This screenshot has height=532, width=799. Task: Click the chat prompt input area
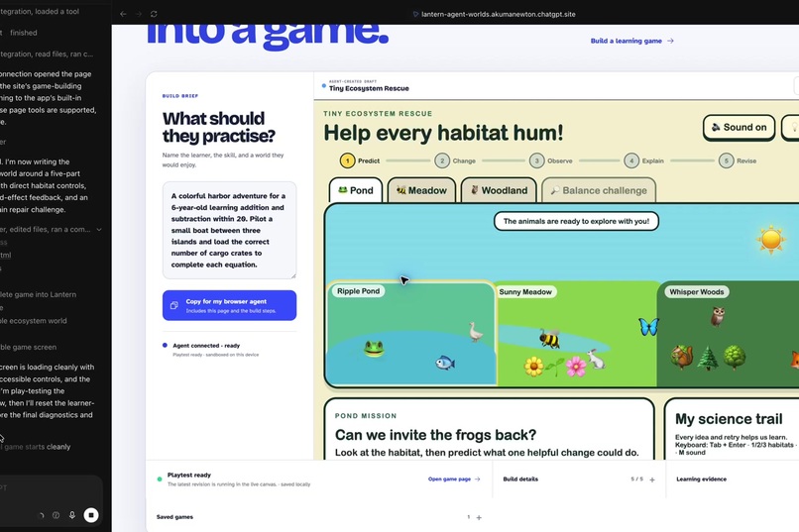(49, 488)
